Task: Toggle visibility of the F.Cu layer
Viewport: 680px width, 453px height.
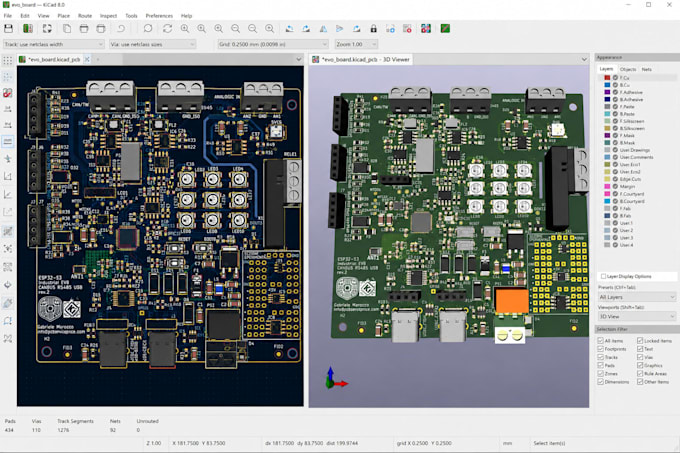Action: (615, 78)
